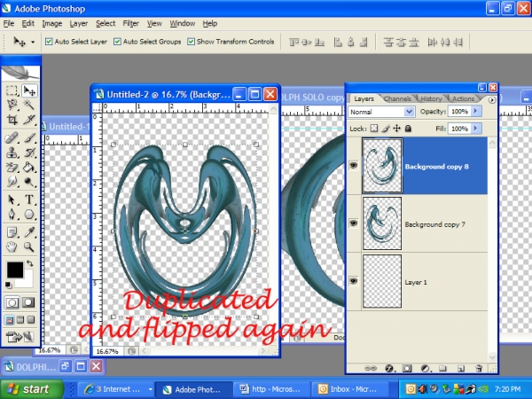Switch to the History tab
This screenshot has height=399, width=532.
[431, 98]
